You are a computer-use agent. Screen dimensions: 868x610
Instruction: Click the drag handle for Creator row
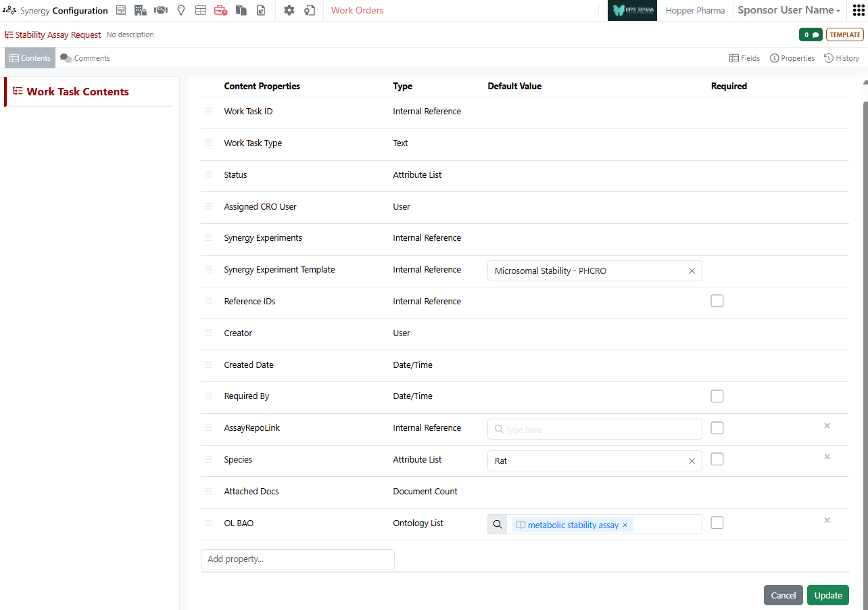click(208, 333)
